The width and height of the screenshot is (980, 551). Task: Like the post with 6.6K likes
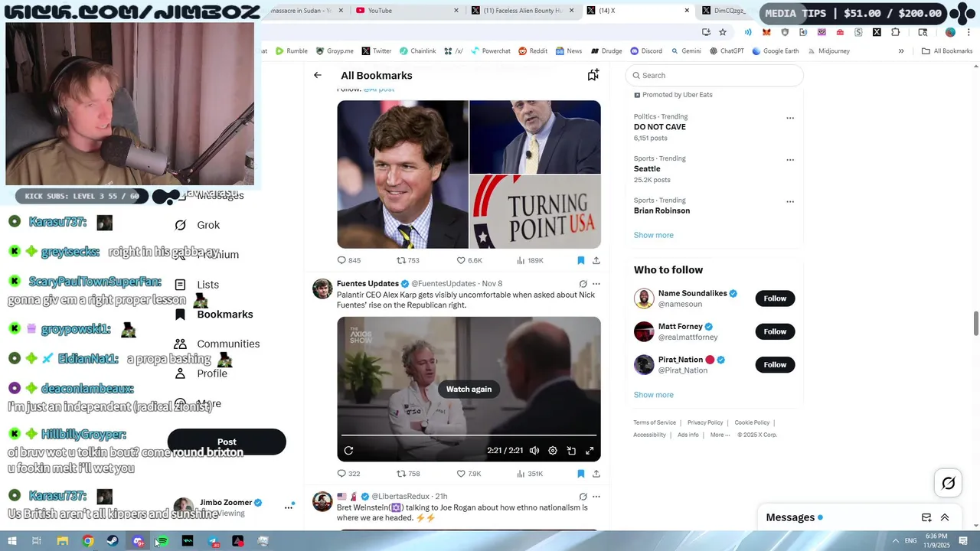[x=469, y=260]
